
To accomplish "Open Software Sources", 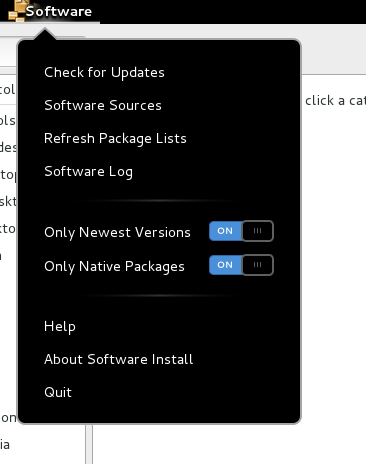I will pos(103,105).
